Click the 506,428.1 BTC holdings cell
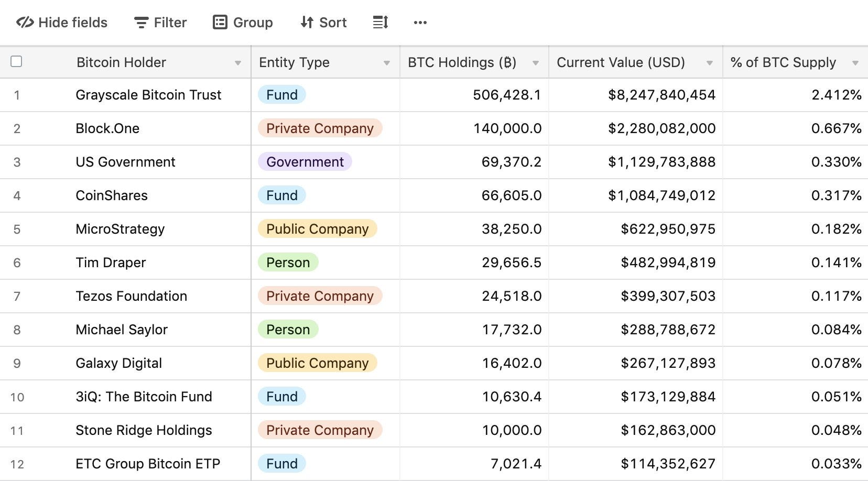Image resolution: width=868 pixels, height=481 pixels. 474,95
